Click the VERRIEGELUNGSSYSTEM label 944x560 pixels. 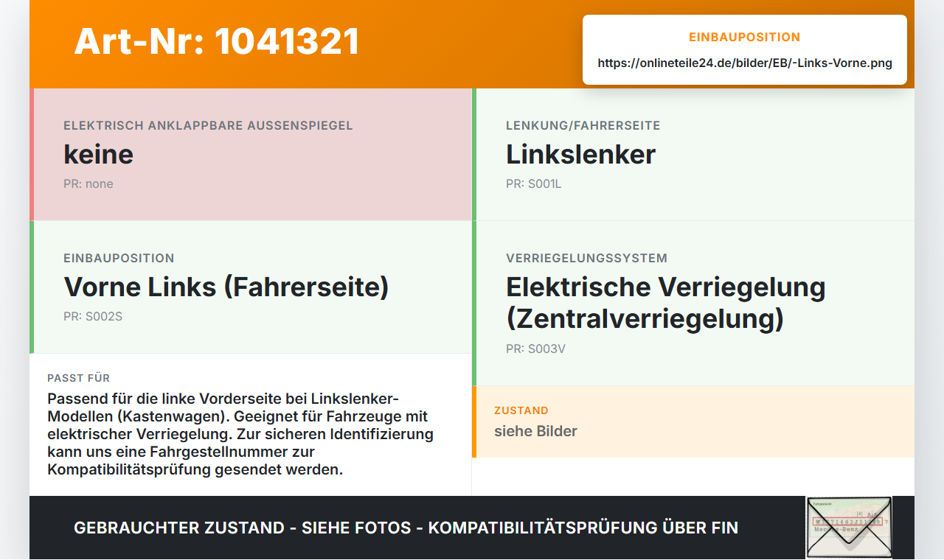pyautogui.click(x=586, y=259)
